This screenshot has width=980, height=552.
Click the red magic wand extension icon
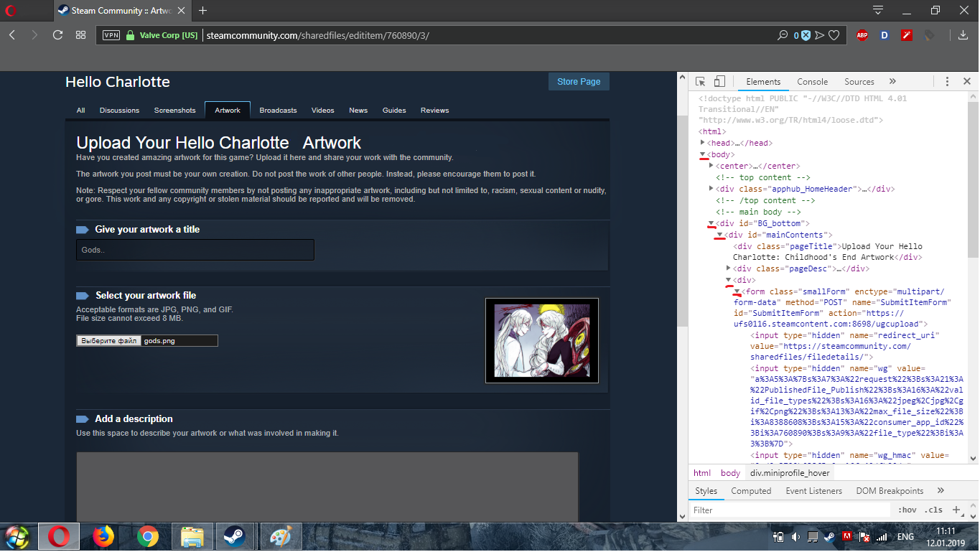point(907,35)
